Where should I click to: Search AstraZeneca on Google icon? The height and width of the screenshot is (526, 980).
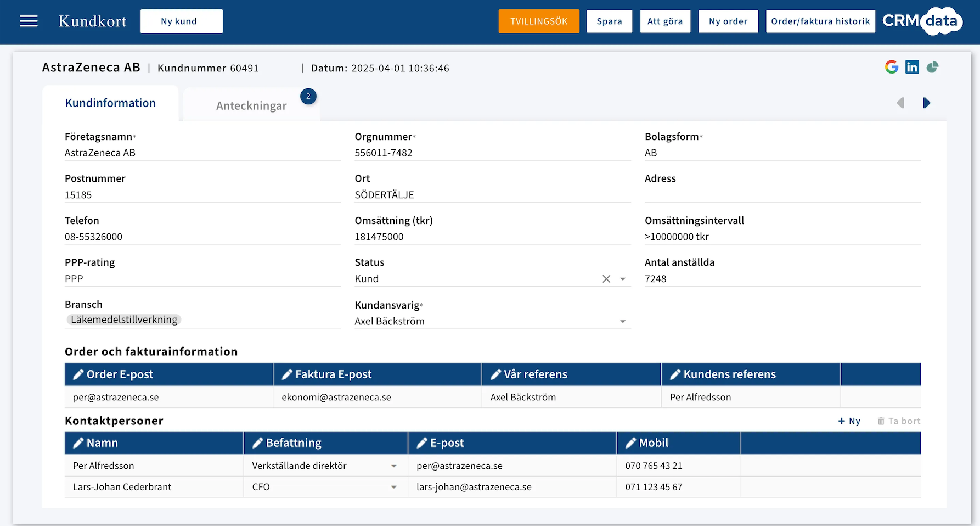892,67
